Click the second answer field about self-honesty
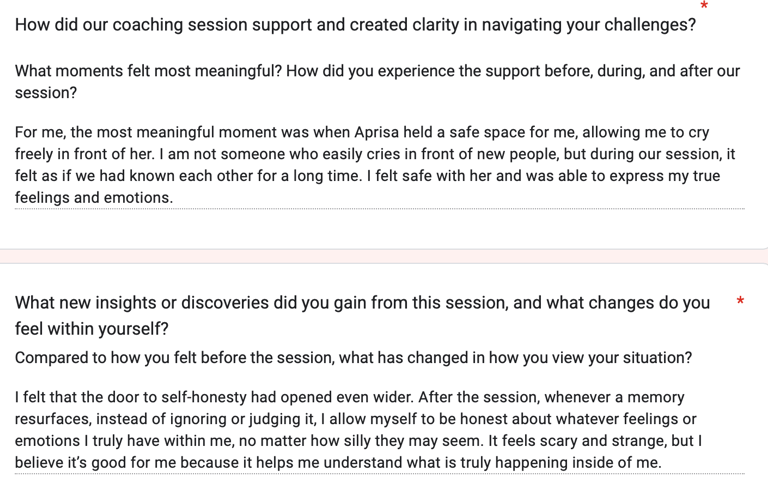Screen dimensions: 768x495 (x=380, y=430)
